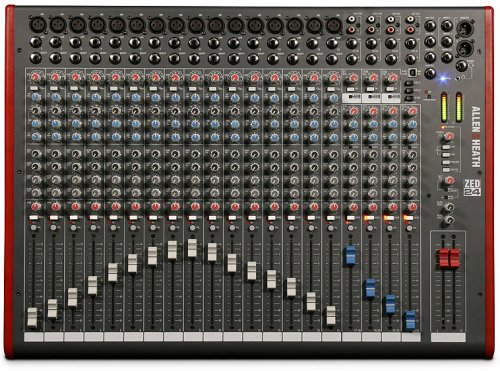Image resolution: width=500 pixels, height=371 pixels.
Task: Click the white RCA jack of first stereo input
Action: coord(352,20)
